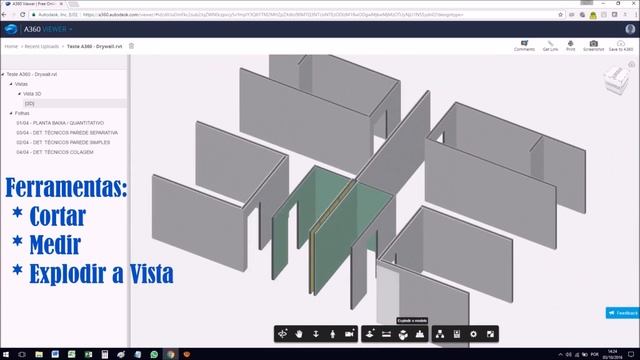Viewport: 640px width, 360px height.
Task: Open sheet 02/04 - DET. TÉCNICOS PAREDE SIMPLES
Action: point(63,142)
